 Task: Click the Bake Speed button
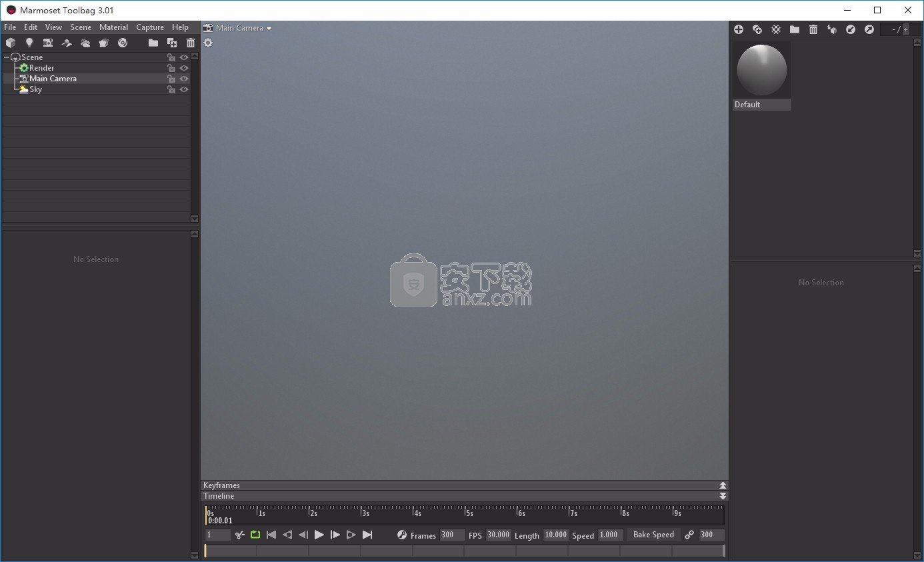(x=653, y=535)
